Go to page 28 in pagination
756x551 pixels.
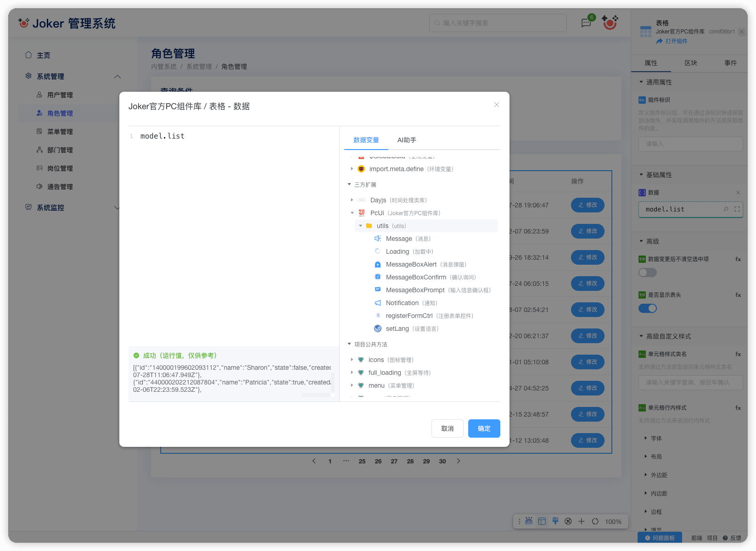click(410, 461)
